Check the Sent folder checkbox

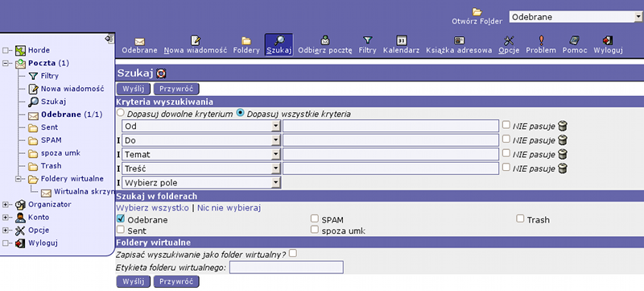click(x=121, y=230)
